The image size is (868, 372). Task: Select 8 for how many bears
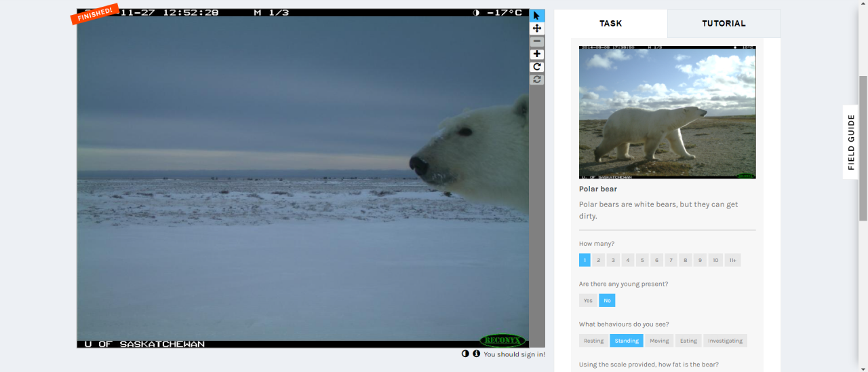(x=686, y=260)
